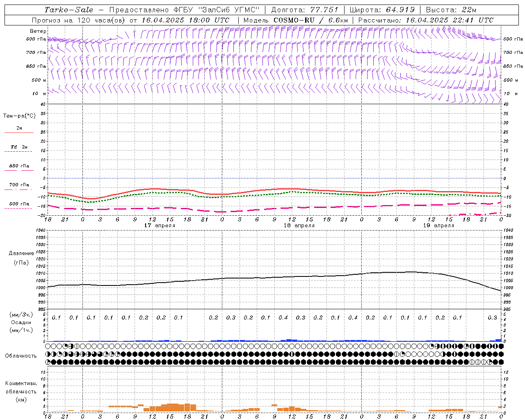This screenshot has width=525, height=420.
Task: Click the Широта: 64.919 latitude value
Action: [x=382, y=10]
